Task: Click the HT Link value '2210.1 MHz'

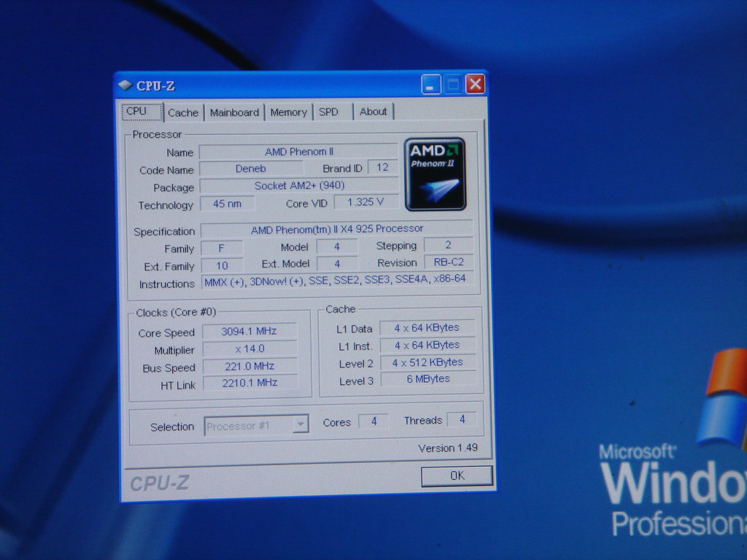Action: [x=251, y=382]
